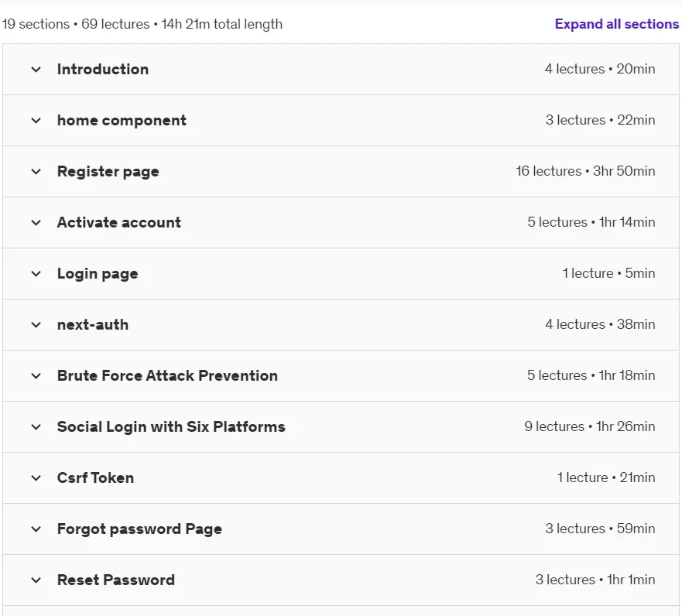Open the Register page section title
This screenshot has height=616, width=682.
coord(108,172)
